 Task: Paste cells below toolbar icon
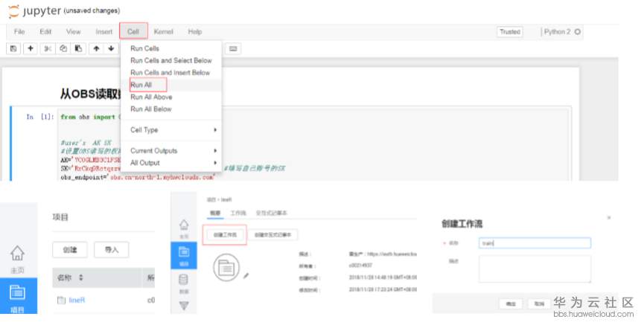tap(78, 48)
